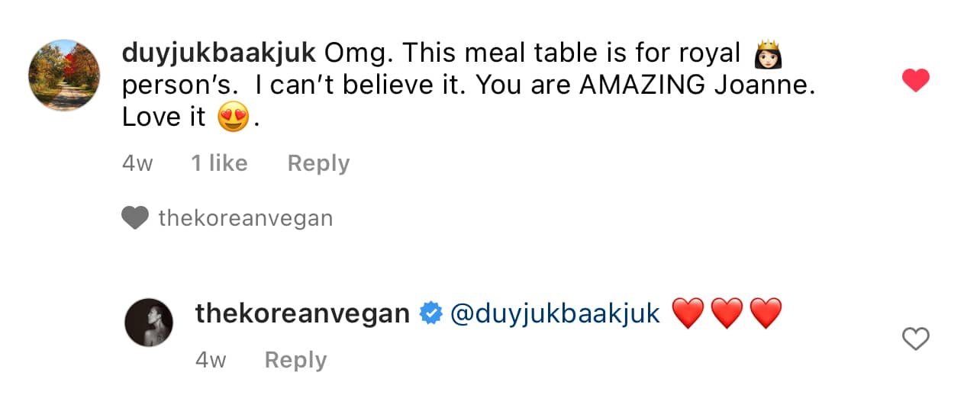This screenshot has height=395, width=980.
Task: Click gray heart beside "thekoreanvegan" liked-by label
Action: coord(135,219)
